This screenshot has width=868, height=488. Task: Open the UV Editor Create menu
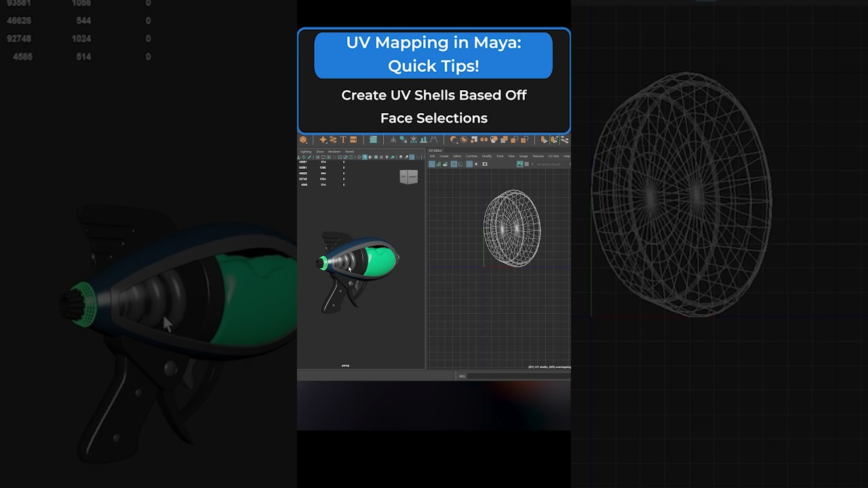coord(444,156)
